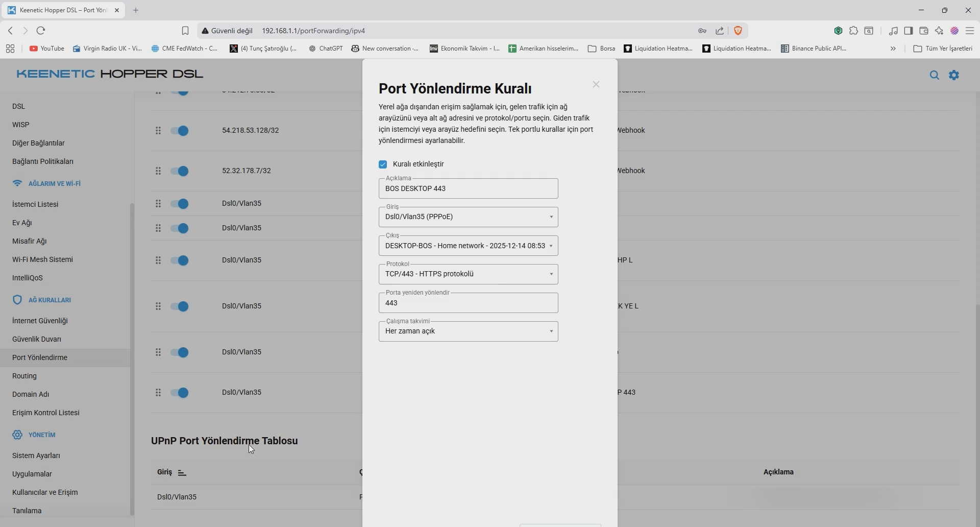The width and height of the screenshot is (980, 527).
Task: Click the Wi-Fi icon beside AĞLARIM VE WI-FI
Action: tap(17, 183)
